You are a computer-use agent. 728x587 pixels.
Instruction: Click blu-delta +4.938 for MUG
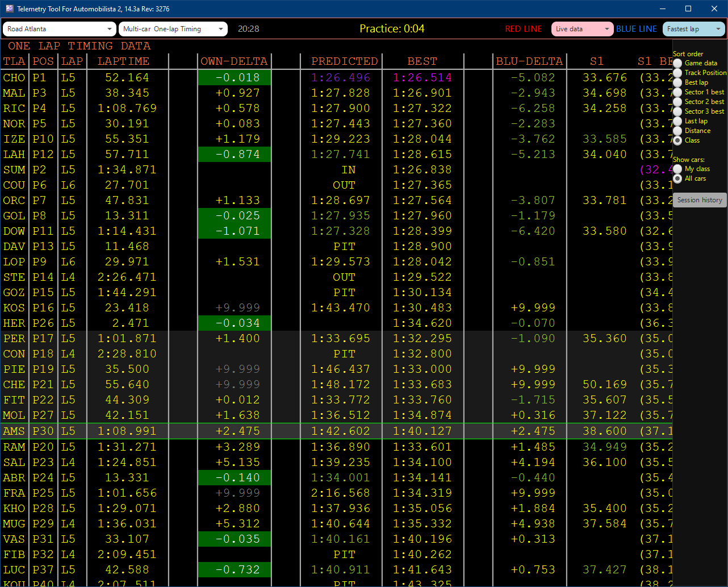(533, 524)
